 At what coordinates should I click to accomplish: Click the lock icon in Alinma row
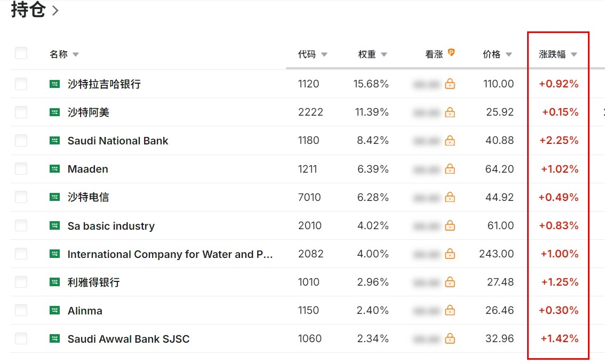[450, 310]
